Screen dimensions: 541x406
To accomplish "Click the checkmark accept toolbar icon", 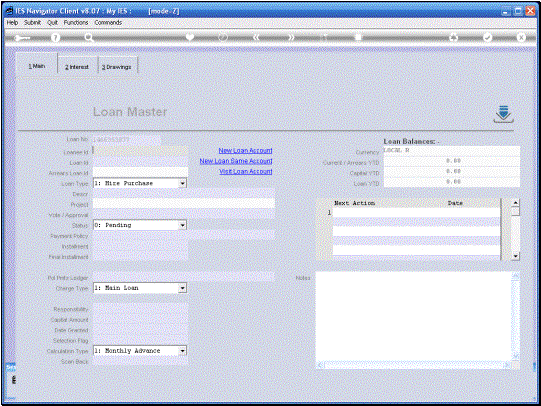I will (x=487, y=38).
